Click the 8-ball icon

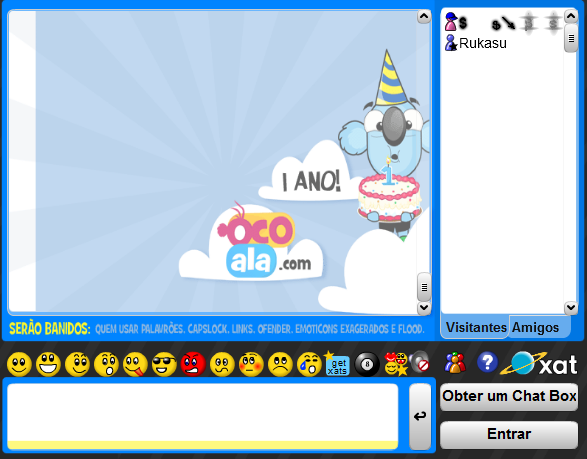(367, 364)
